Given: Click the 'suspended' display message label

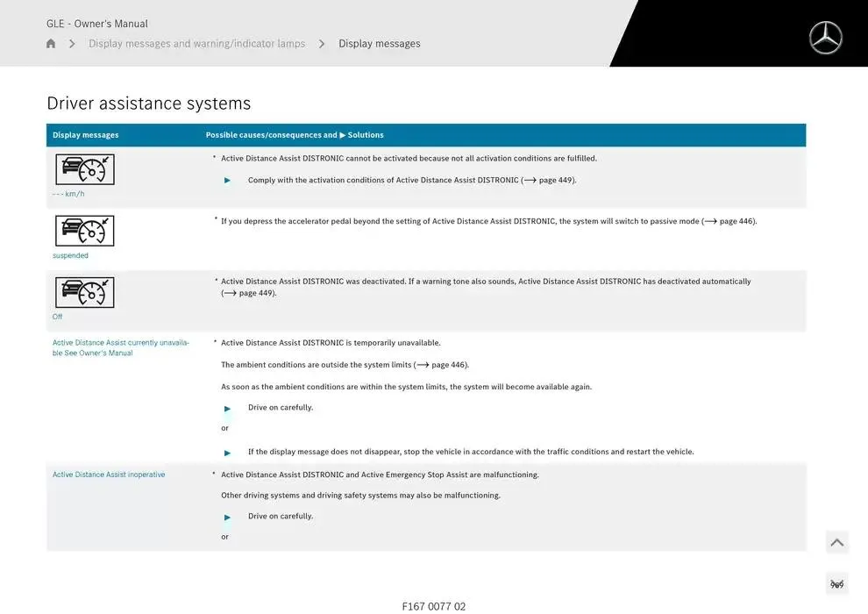Looking at the screenshot, I should coord(70,256).
